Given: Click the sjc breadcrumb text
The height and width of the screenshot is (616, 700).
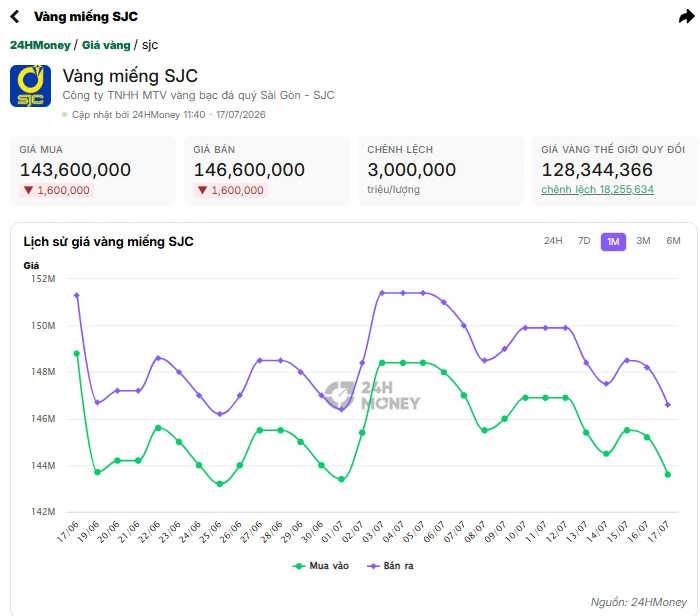Looking at the screenshot, I should tap(150, 45).
